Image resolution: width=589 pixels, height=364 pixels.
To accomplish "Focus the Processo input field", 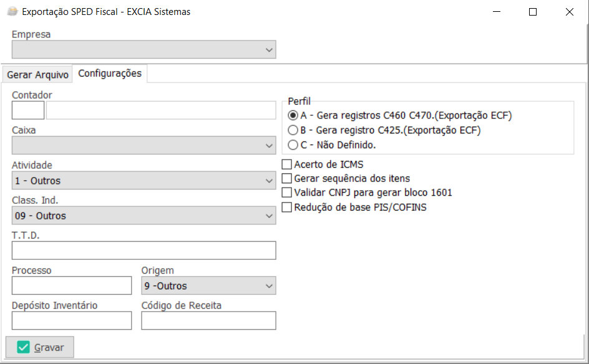I will (72, 285).
